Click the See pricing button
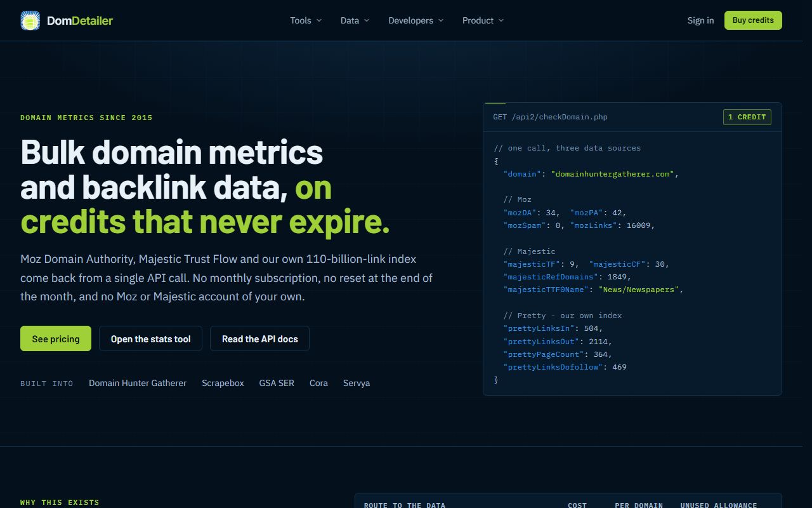The height and width of the screenshot is (508, 812). pyautogui.click(x=56, y=338)
